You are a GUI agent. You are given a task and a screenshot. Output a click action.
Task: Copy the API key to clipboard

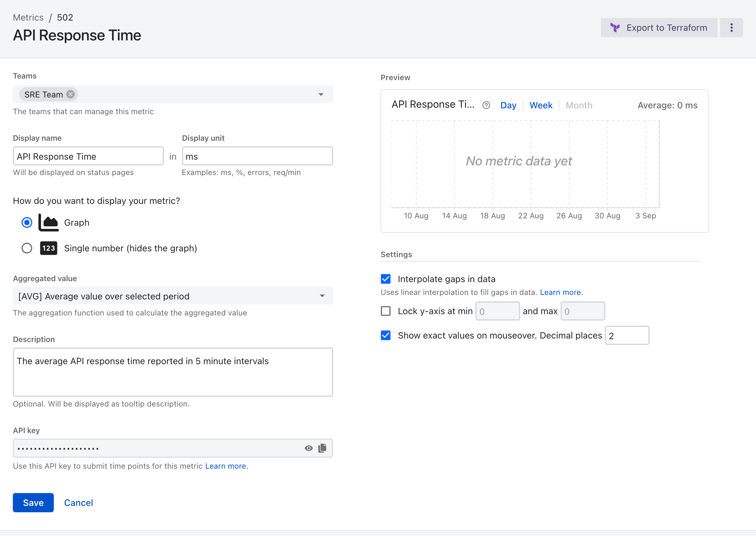(x=322, y=448)
